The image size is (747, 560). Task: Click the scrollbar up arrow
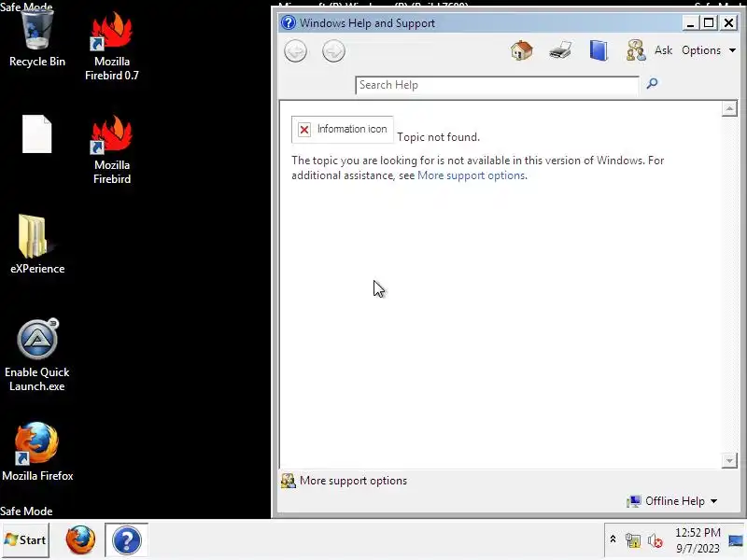(729, 109)
